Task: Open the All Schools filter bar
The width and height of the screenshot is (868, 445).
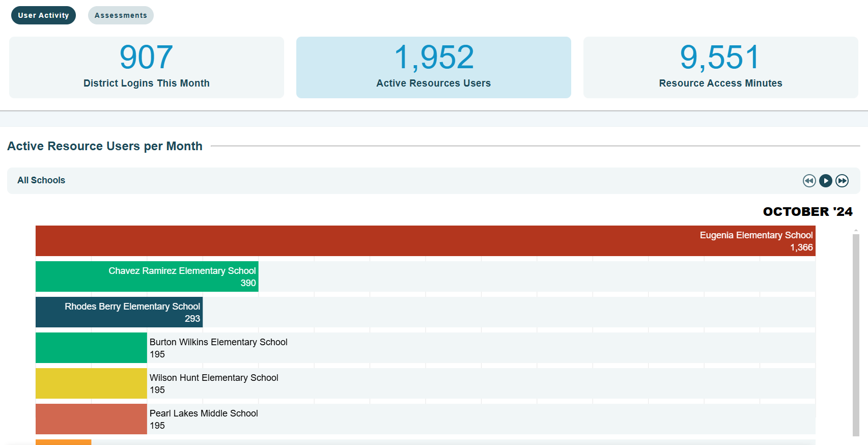Action: coord(434,181)
